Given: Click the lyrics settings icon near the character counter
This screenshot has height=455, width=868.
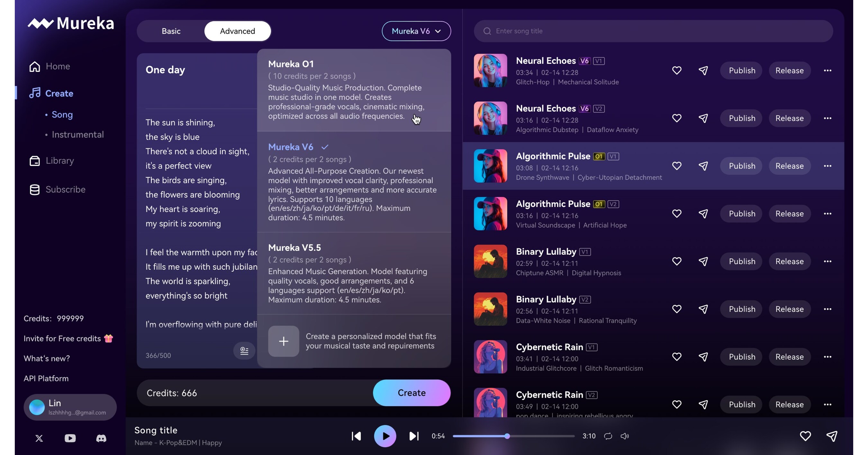Looking at the screenshot, I should 244,351.
